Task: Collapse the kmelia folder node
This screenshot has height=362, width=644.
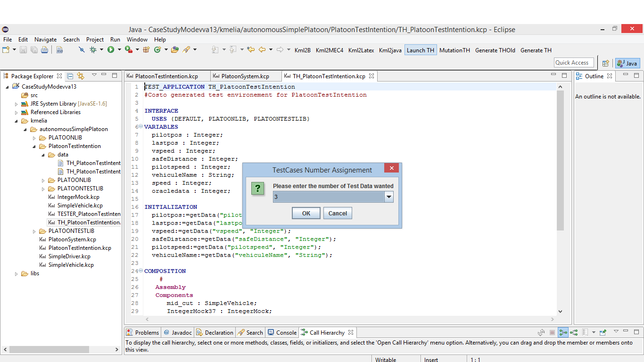Action: point(17,121)
